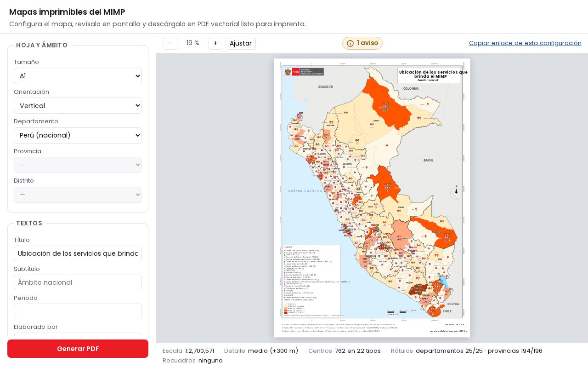
Task: Click the info icon in aviso badge
Action: [x=350, y=43]
